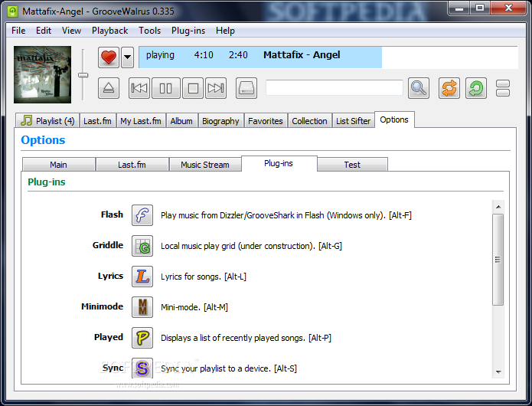Skip to next track

pyautogui.click(x=216, y=88)
